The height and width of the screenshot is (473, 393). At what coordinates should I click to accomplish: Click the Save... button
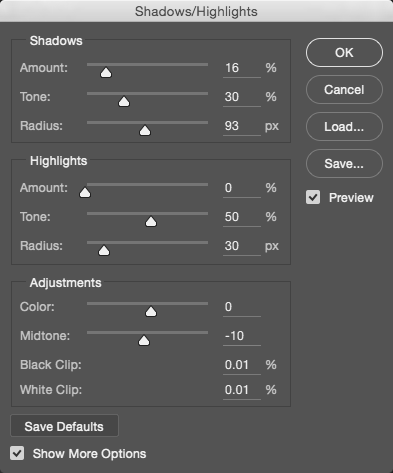(x=344, y=164)
